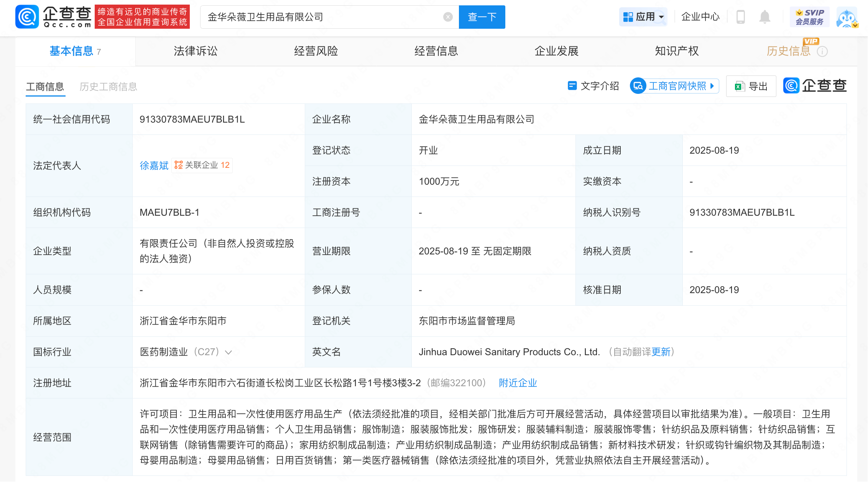Click the 查一下 search button
Image resolution: width=868 pixels, height=482 pixels.
point(482,17)
